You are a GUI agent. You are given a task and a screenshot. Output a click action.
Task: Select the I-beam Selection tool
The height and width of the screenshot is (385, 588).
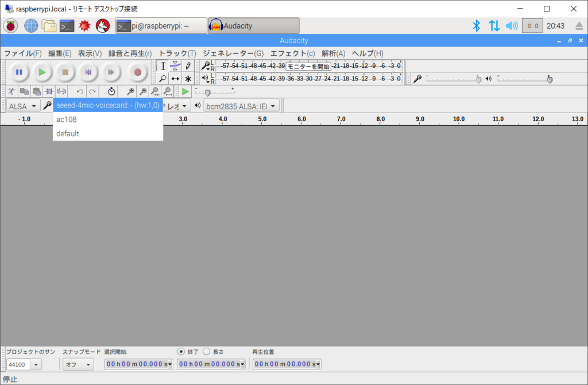click(x=163, y=66)
